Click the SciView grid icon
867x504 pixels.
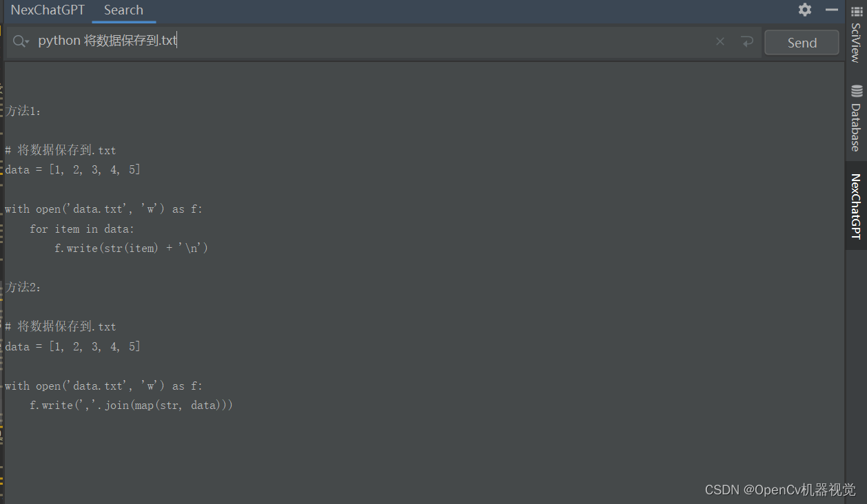pos(857,12)
